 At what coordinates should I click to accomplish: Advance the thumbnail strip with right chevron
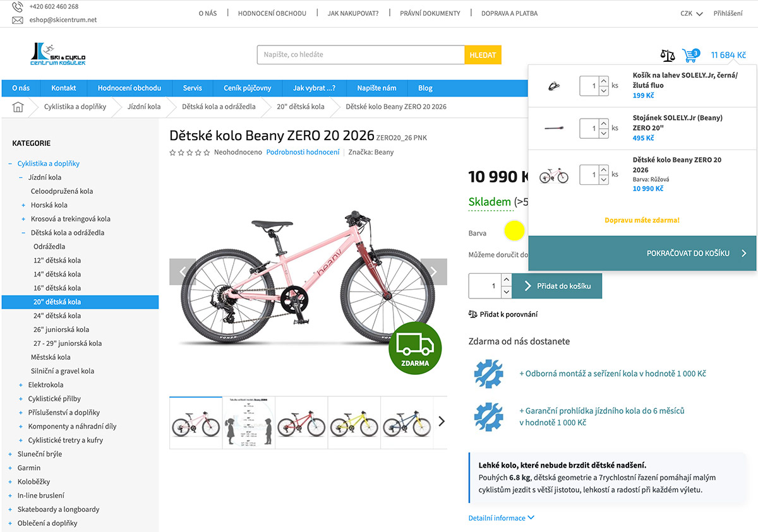click(441, 422)
